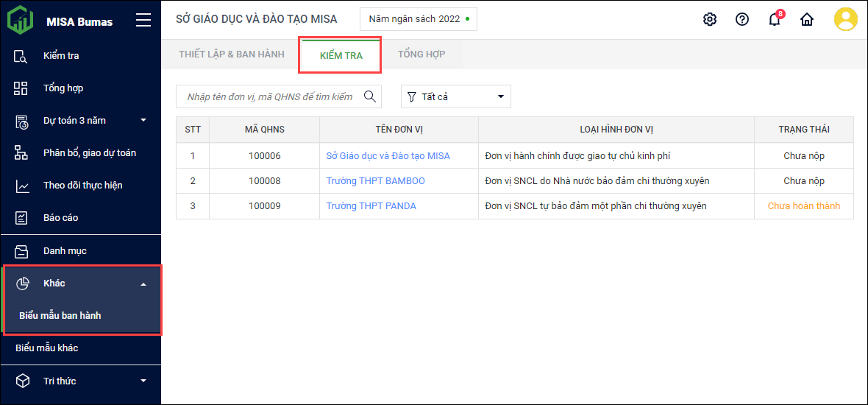The width and height of the screenshot is (868, 405).
Task: Open the Trường THPT PANDA link
Action: pos(371,206)
